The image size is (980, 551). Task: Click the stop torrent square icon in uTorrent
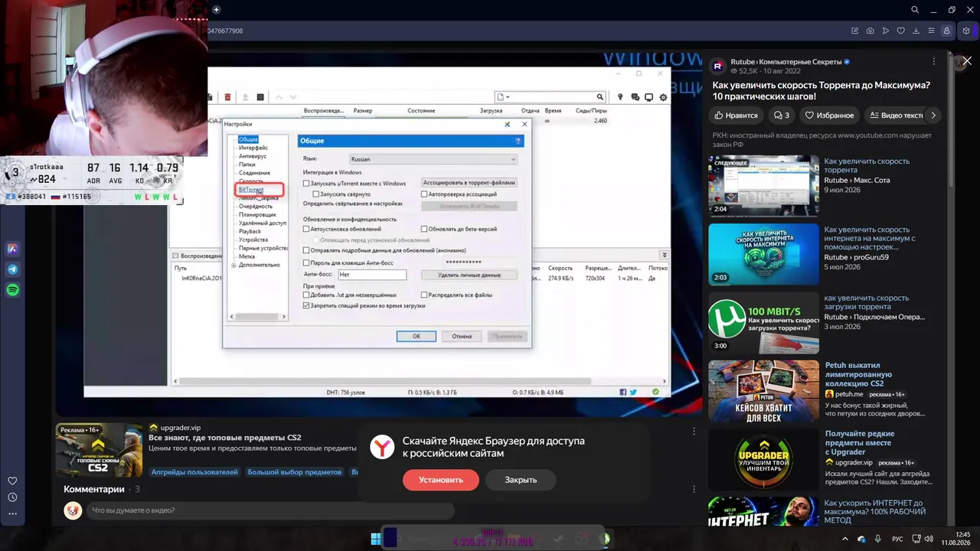[x=260, y=97]
